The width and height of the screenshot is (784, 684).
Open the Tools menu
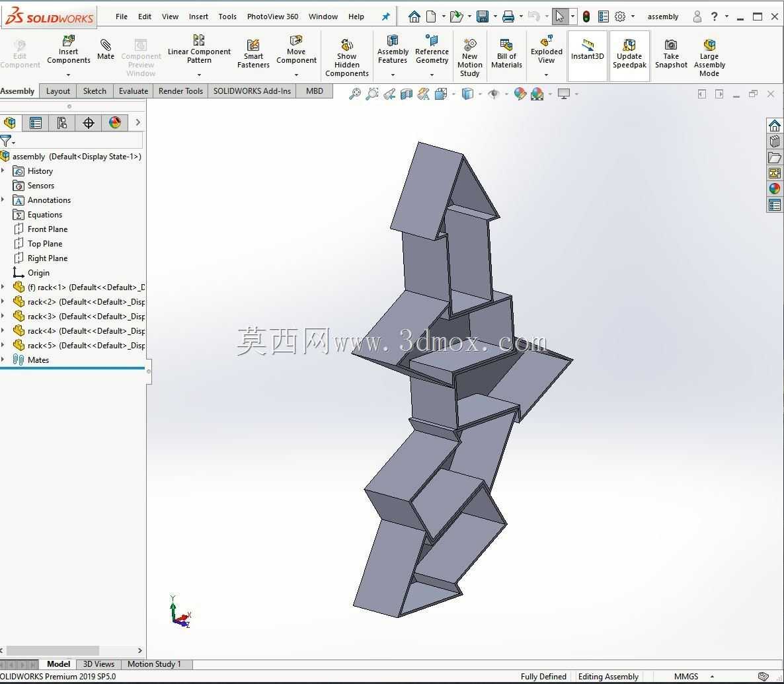click(227, 17)
